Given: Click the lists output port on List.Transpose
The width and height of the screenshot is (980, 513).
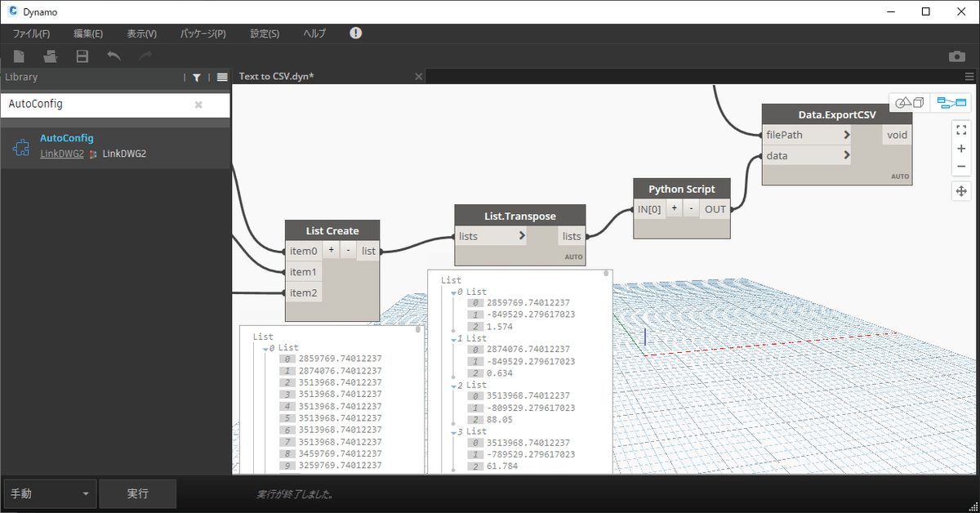Looking at the screenshot, I should click(572, 236).
